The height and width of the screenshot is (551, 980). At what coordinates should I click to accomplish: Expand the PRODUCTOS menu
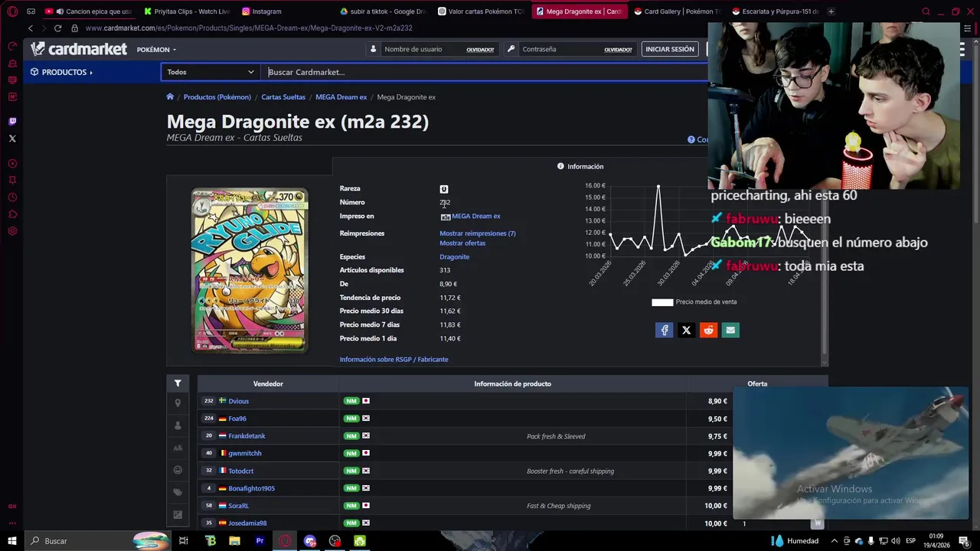[61, 72]
